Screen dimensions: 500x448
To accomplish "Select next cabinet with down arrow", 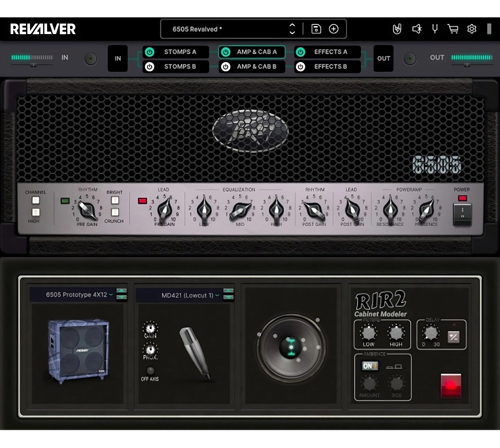I will tap(122, 297).
